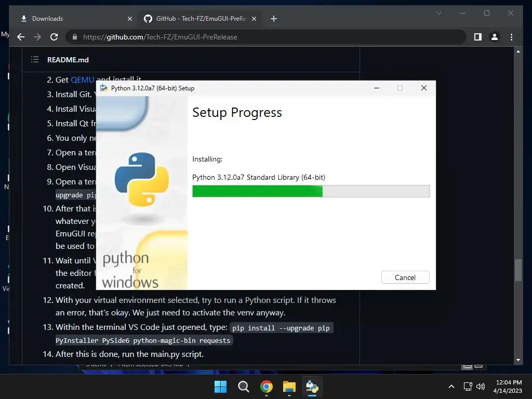Image resolution: width=532 pixels, height=399 pixels.
Task: Click Python Standard Library status text
Action: [x=259, y=177]
